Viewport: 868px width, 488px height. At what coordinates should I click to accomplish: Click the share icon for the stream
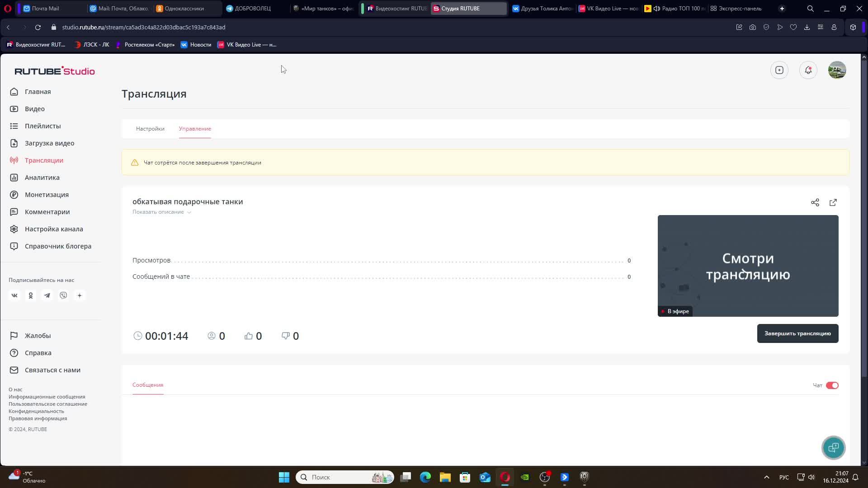[x=815, y=202]
